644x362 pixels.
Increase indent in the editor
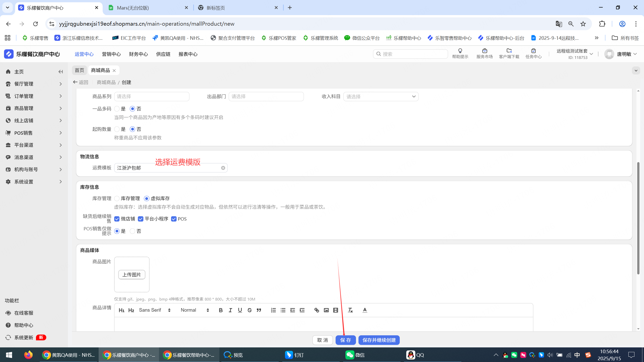[302, 310]
